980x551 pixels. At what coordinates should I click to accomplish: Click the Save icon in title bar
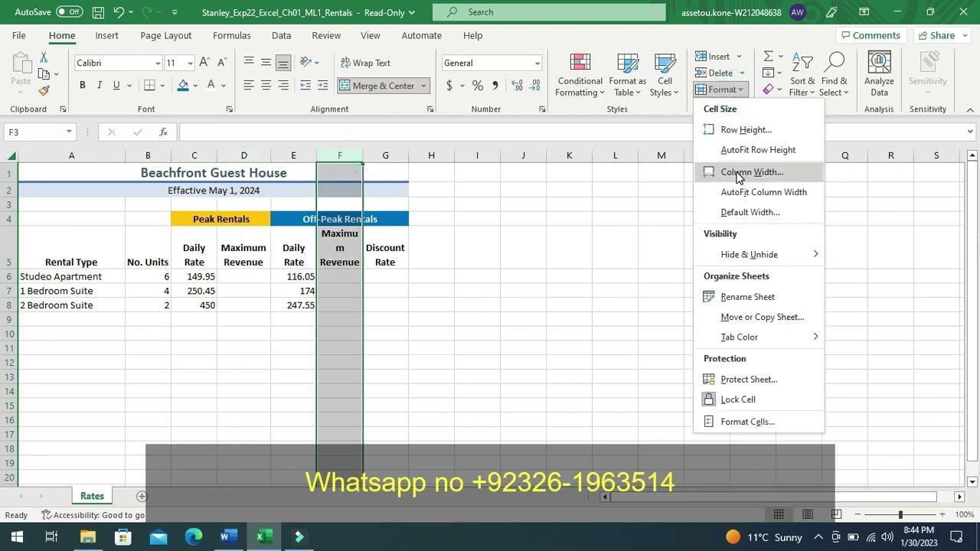click(x=98, y=12)
